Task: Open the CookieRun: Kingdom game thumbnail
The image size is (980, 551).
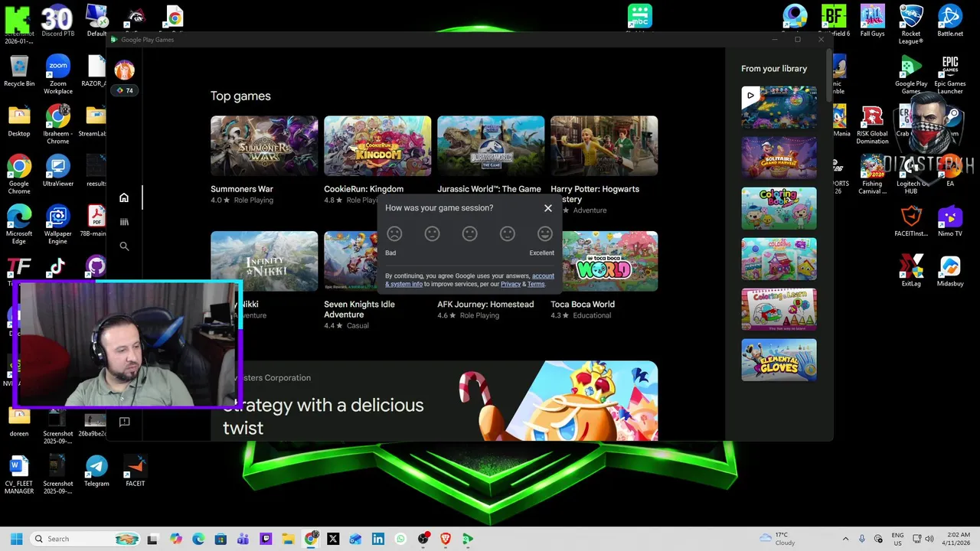Action: [377, 145]
